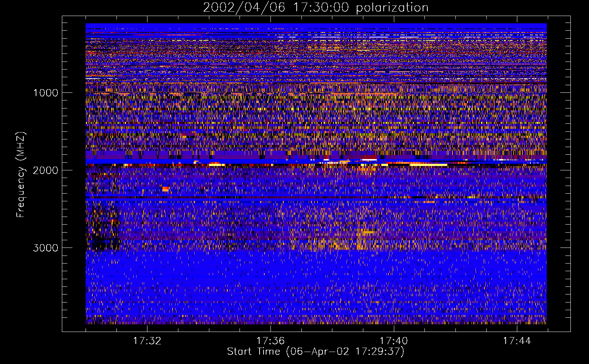
Task: Click the 3000 frequency tick label
Action: (x=46, y=248)
